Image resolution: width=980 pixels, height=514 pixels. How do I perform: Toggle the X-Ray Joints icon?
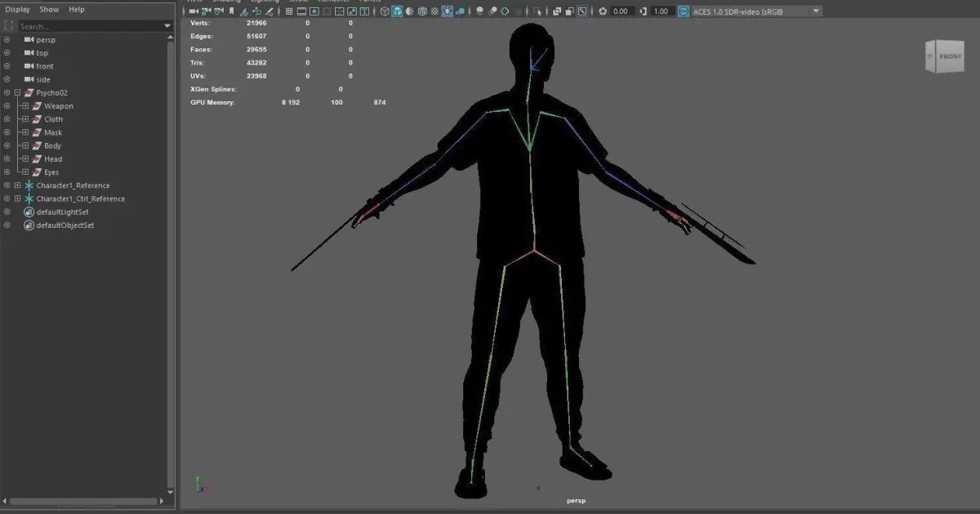[x=581, y=11]
